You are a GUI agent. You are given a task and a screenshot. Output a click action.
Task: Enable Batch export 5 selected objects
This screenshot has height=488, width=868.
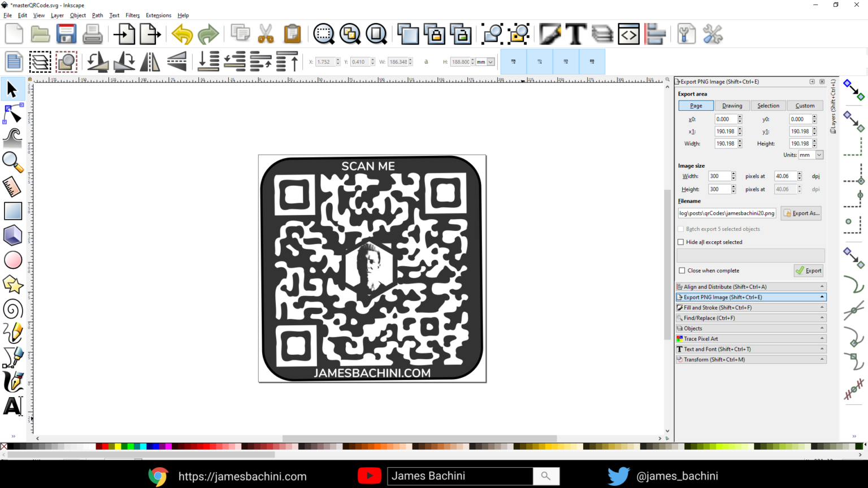click(x=681, y=229)
